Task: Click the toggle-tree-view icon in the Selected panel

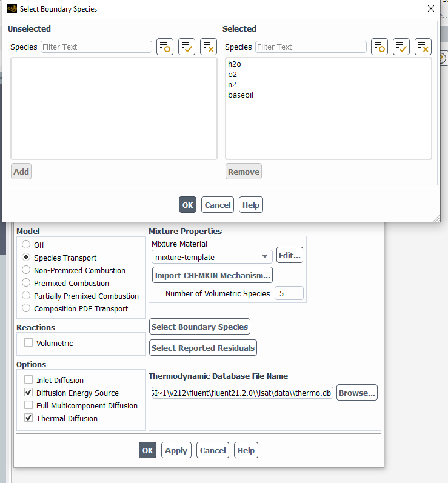Action: pyautogui.click(x=379, y=47)
